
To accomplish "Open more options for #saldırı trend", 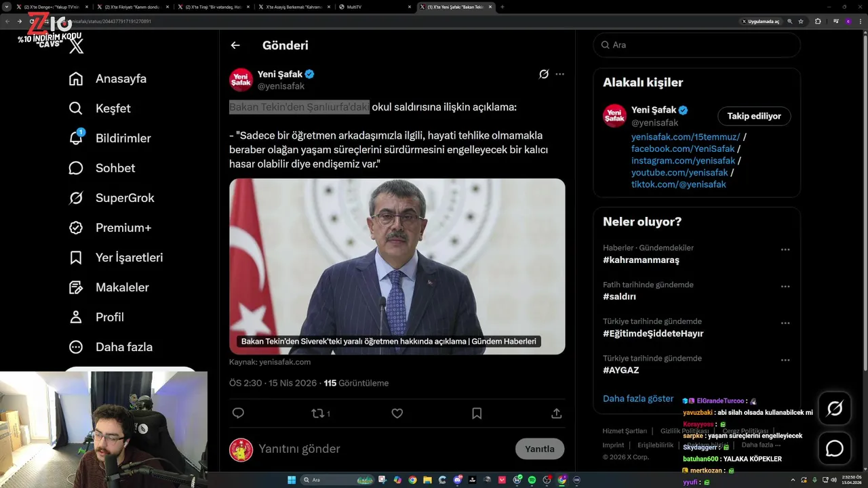I will 785,287.
